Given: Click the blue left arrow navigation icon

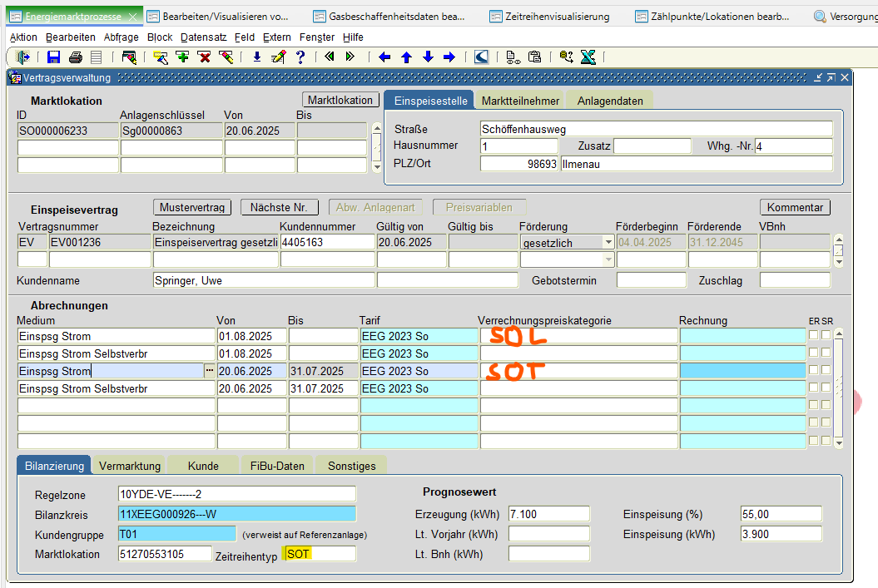Looking at the screenshot, I should click(384, 57).
